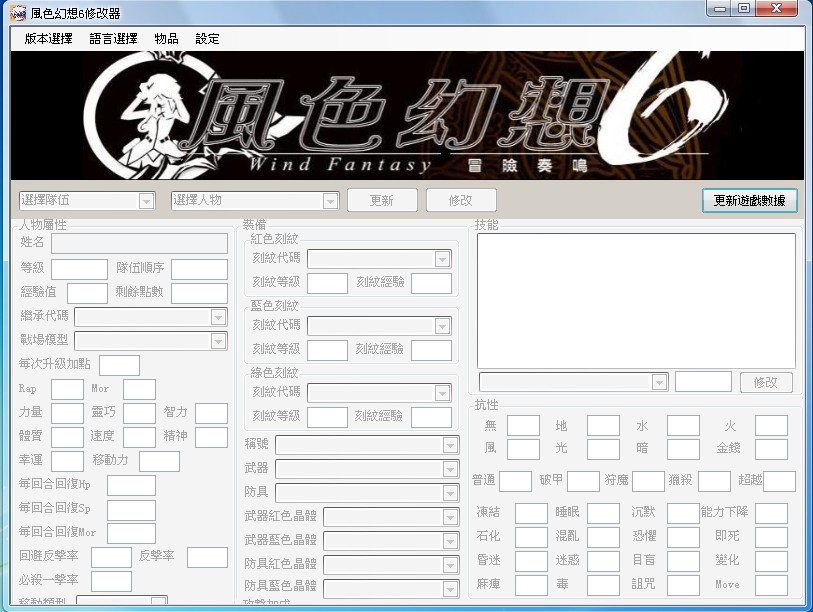This screenshot has width=813, height=612.
Task: Open the 設定 menu
Action: [x=205, y=38]
